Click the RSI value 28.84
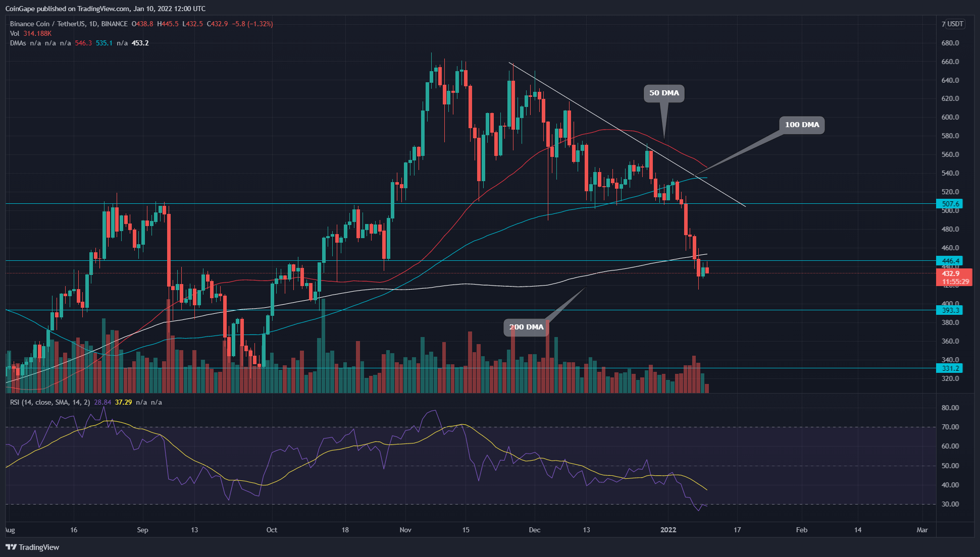 pos(103,402)
